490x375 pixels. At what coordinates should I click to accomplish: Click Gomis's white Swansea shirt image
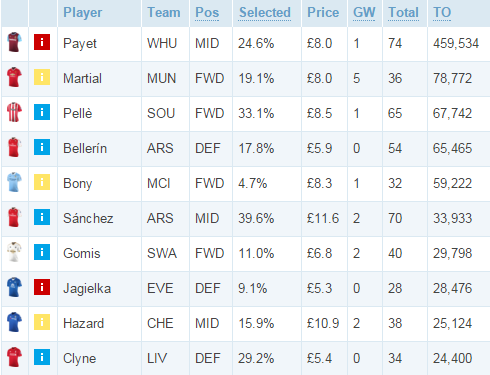(14, 252)
